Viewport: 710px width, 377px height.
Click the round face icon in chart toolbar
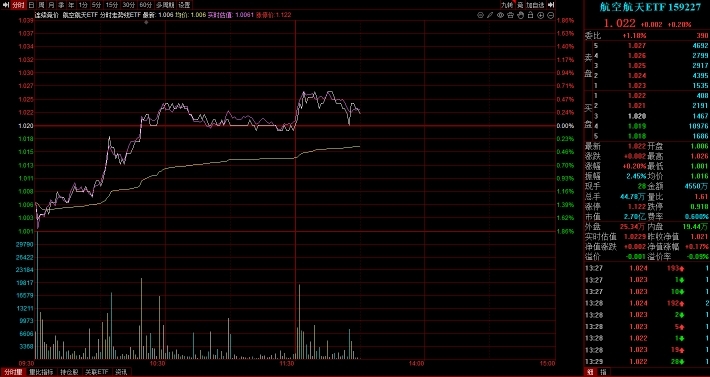pyautogui.click(x=480, y=15)
